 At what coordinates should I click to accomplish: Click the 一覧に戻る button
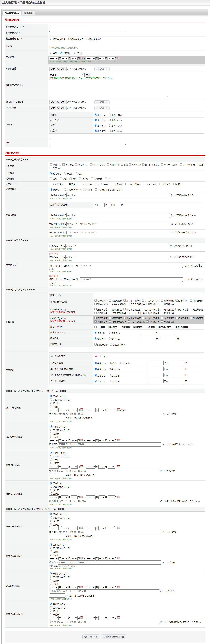tap(91, 637)
